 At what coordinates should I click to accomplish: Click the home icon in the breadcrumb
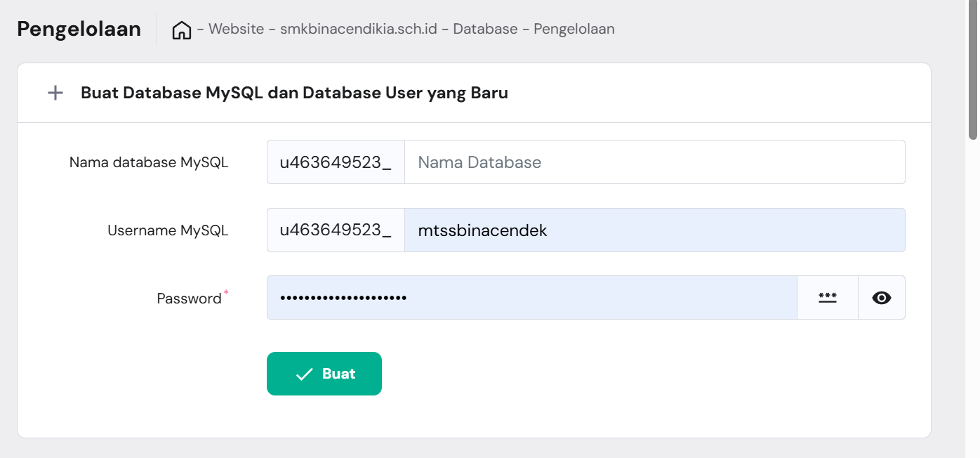[181, 29]
